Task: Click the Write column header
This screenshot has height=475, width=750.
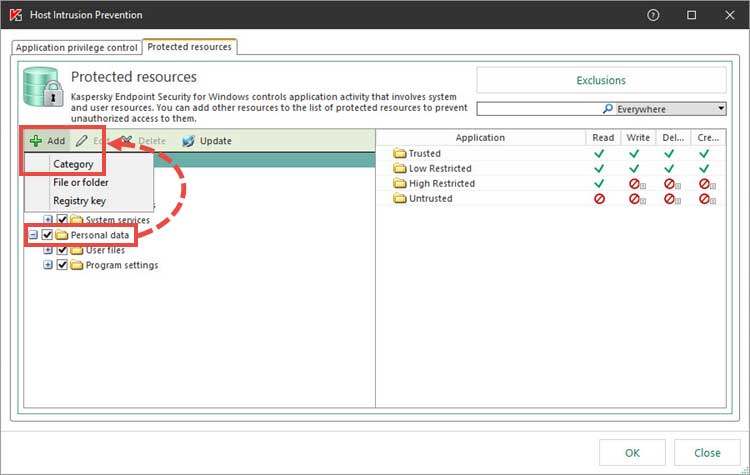Action: 638,138
